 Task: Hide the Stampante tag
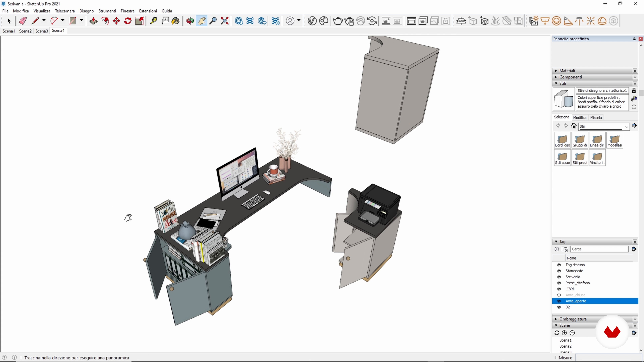click(559, 271)
